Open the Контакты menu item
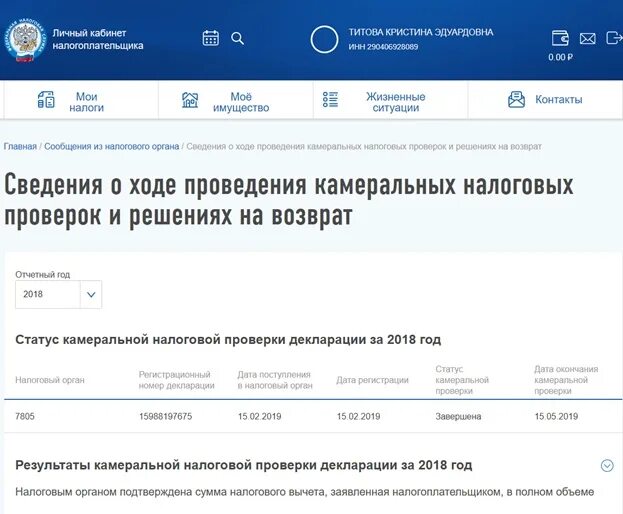 coord(546,100)
